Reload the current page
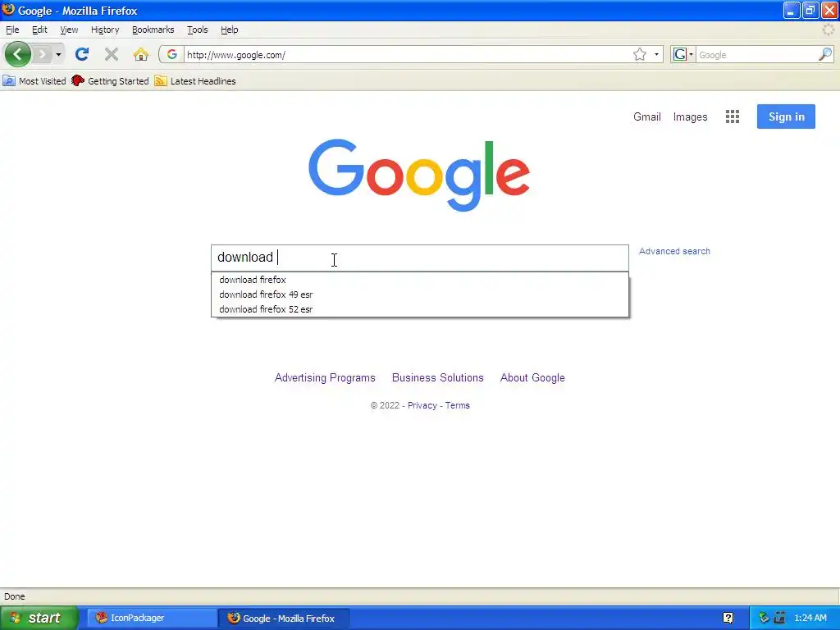 click(82, 54)
